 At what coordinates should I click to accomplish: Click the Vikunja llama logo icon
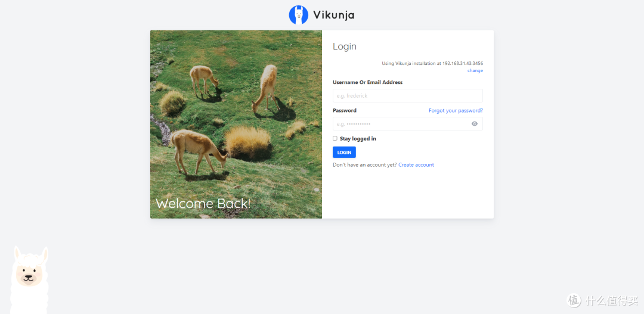(299, 15)
